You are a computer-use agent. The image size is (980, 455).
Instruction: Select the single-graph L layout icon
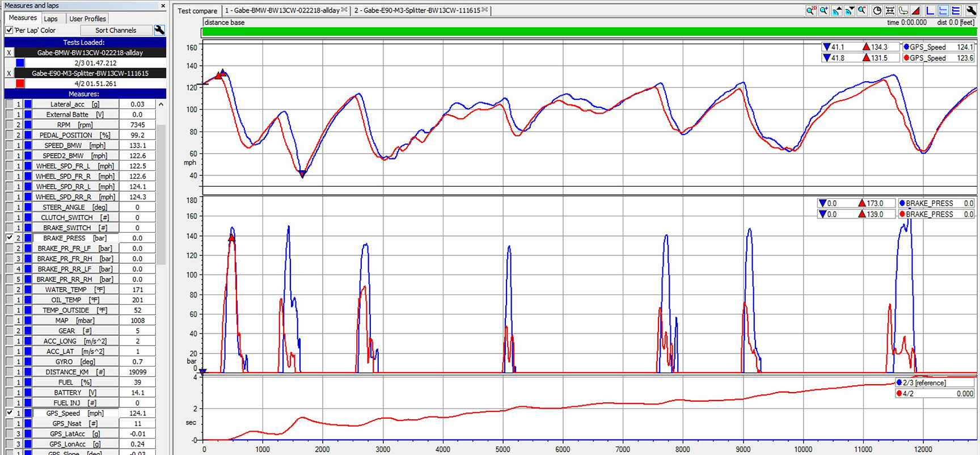(x=930, y=10)
